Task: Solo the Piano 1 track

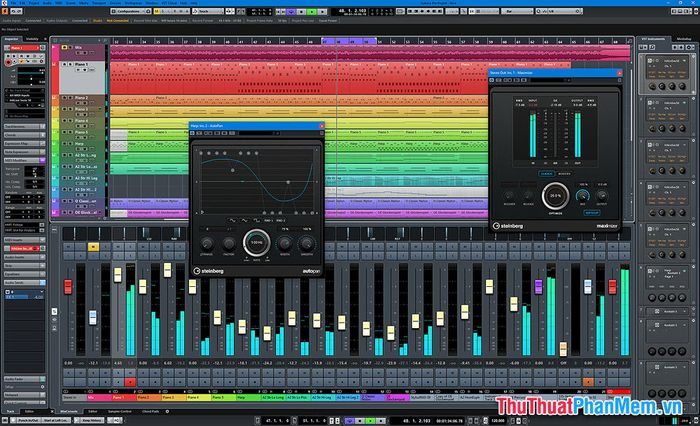Action: click(x=71, y=64)
